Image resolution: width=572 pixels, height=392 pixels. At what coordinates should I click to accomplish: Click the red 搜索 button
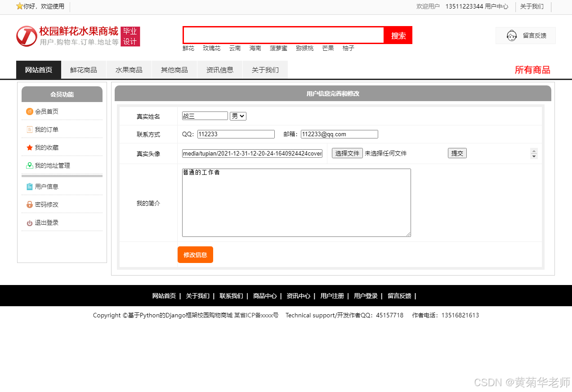[398, 36]
